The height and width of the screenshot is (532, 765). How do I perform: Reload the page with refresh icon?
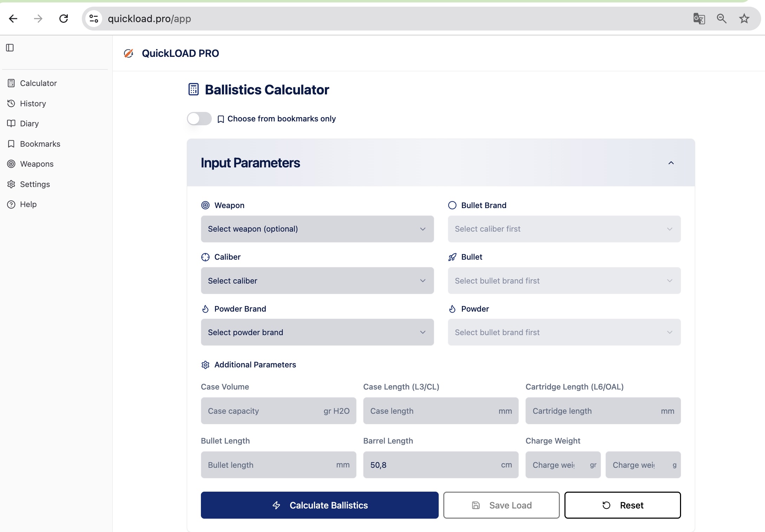(x=64, y=19)
